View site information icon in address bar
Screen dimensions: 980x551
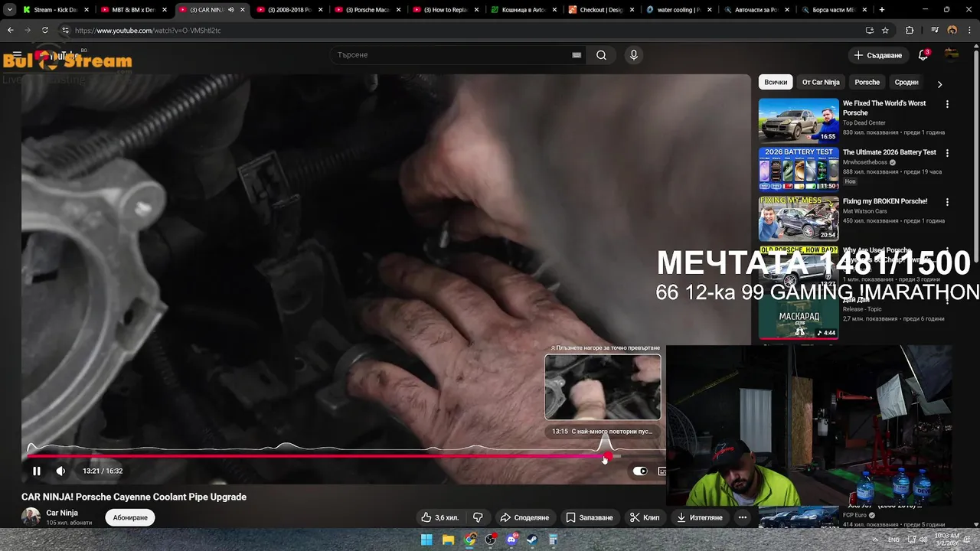pyautogui.click(x=65, y=31)
